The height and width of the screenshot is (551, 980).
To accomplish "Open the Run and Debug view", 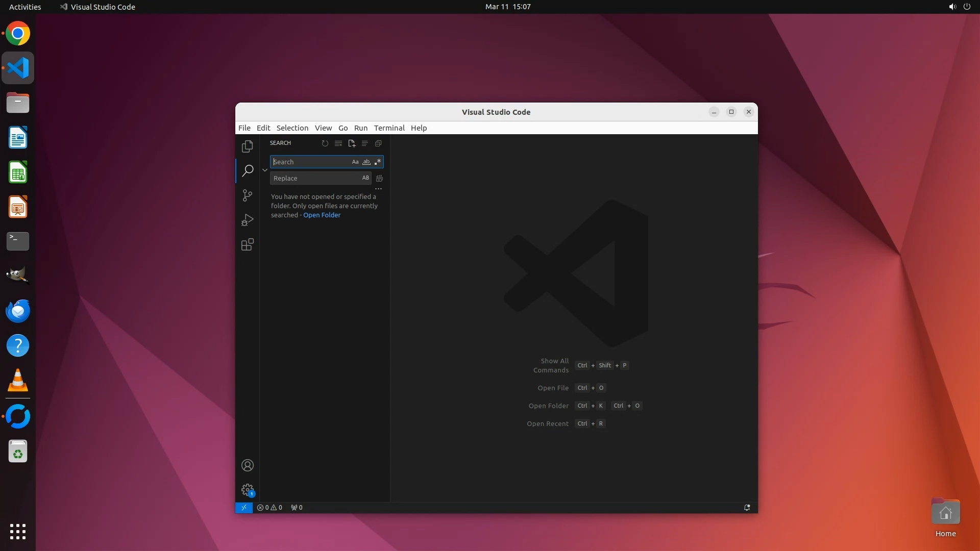I will 248,220.
